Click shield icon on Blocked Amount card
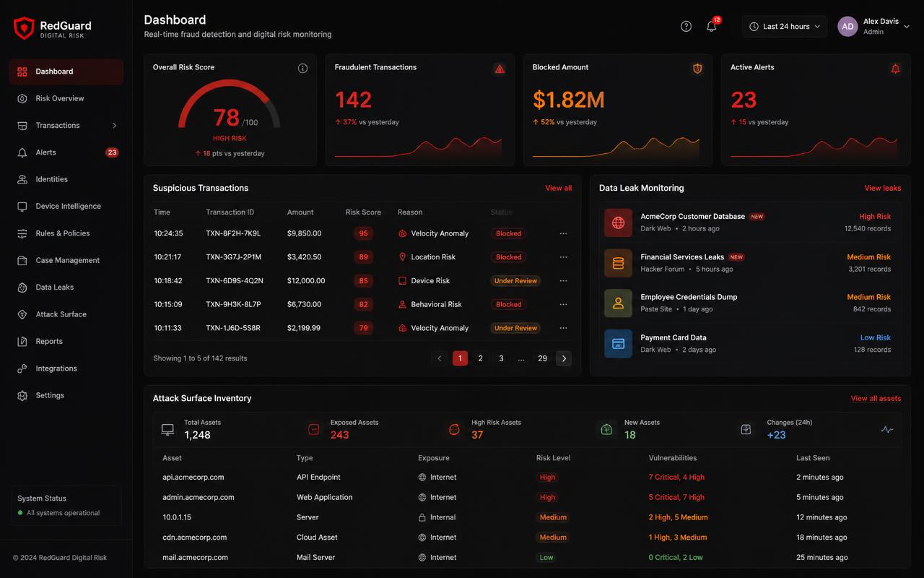 click(x=697, y=69)
